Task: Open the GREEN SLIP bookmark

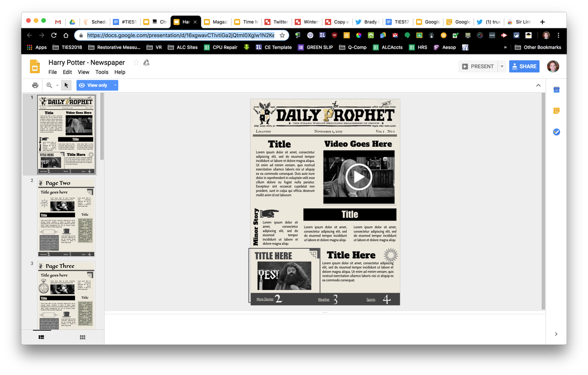Action: (x=315, y=48)
